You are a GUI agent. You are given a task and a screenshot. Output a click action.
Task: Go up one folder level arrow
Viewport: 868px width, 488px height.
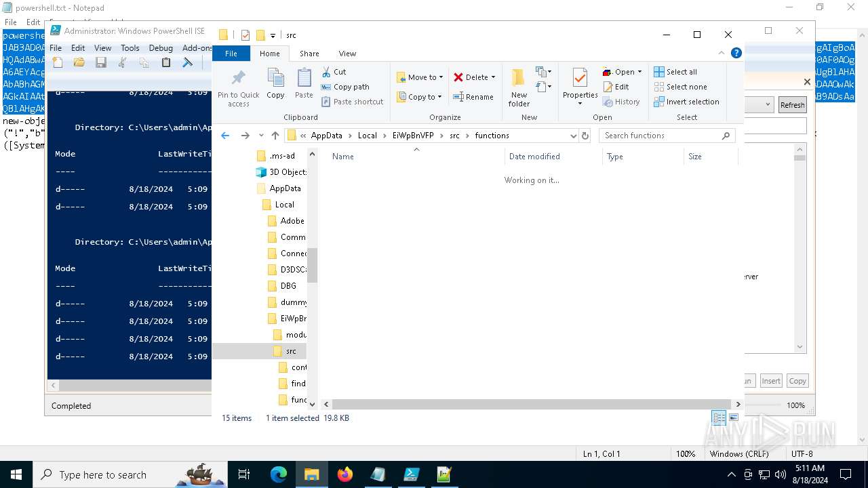275,136
